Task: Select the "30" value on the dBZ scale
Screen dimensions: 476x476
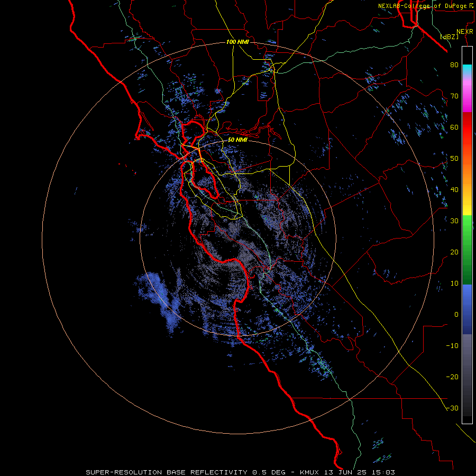Action: 454,221
